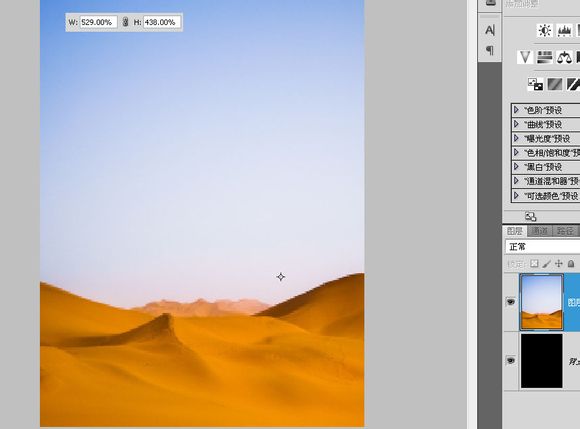The image size is (580, 429).
Task: Click the icon below the presets list
Action: pos(530,217)
